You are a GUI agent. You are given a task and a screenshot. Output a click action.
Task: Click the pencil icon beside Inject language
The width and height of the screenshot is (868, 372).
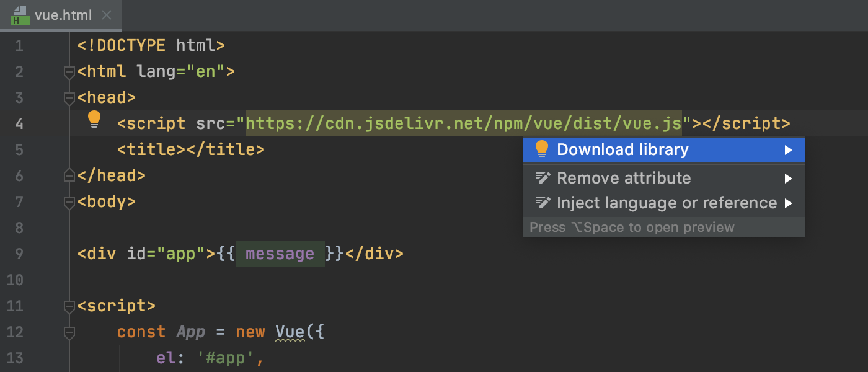coord(542,203)
